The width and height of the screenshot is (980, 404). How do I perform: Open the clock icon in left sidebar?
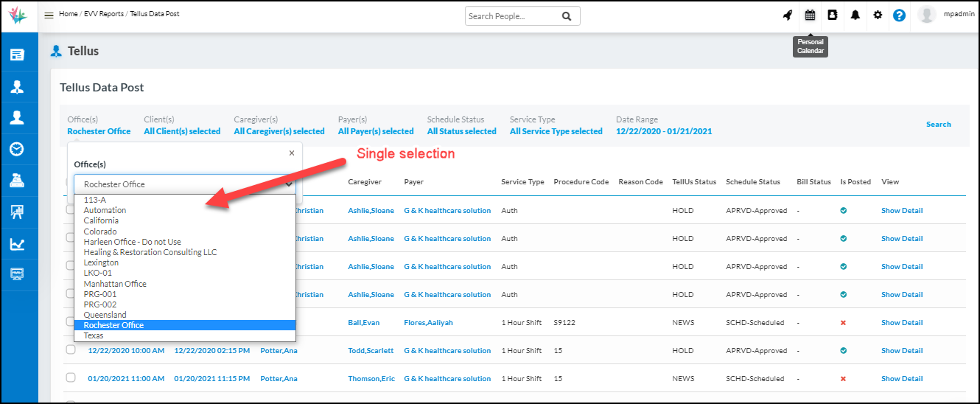click(x=16, y=149)
